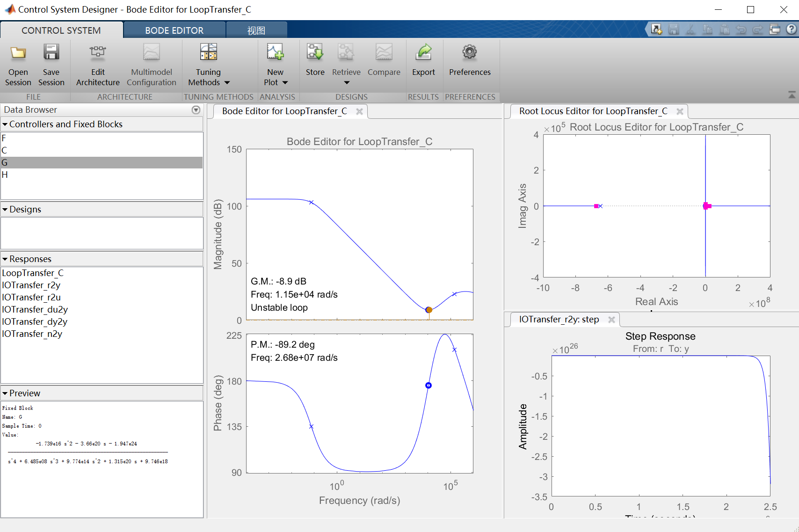Close the Root Locus Editor document tab

[680, 111]
